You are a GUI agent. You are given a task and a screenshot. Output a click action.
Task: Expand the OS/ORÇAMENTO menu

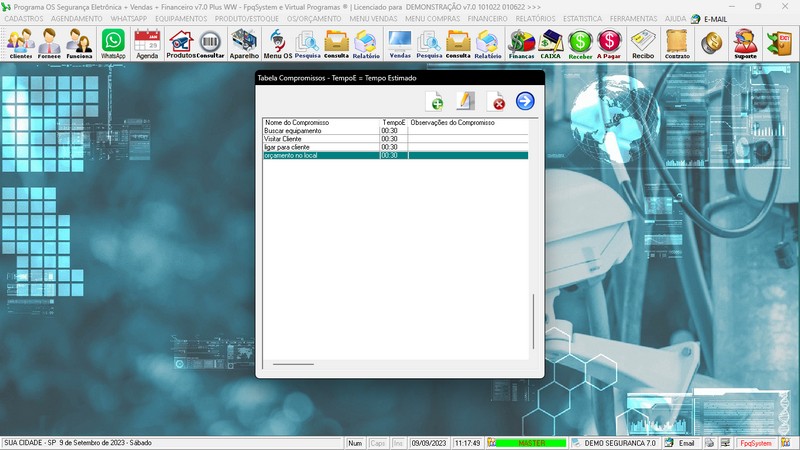(x=314, y=18)
